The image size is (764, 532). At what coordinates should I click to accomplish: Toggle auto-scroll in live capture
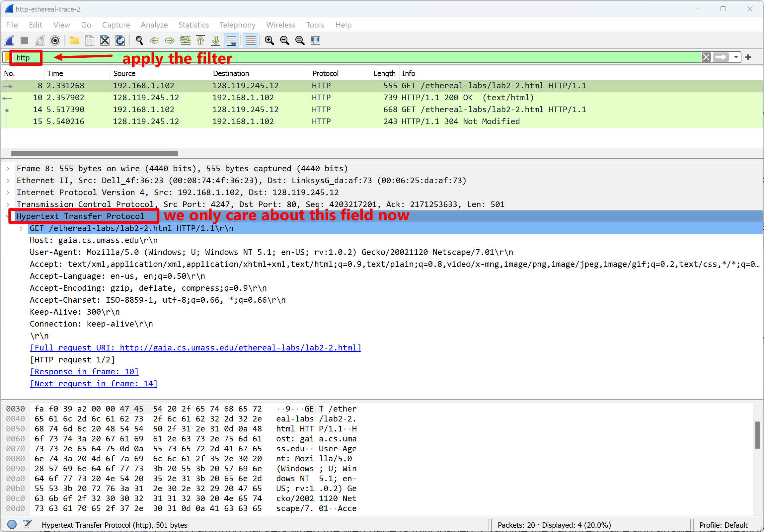click(231, 40)
